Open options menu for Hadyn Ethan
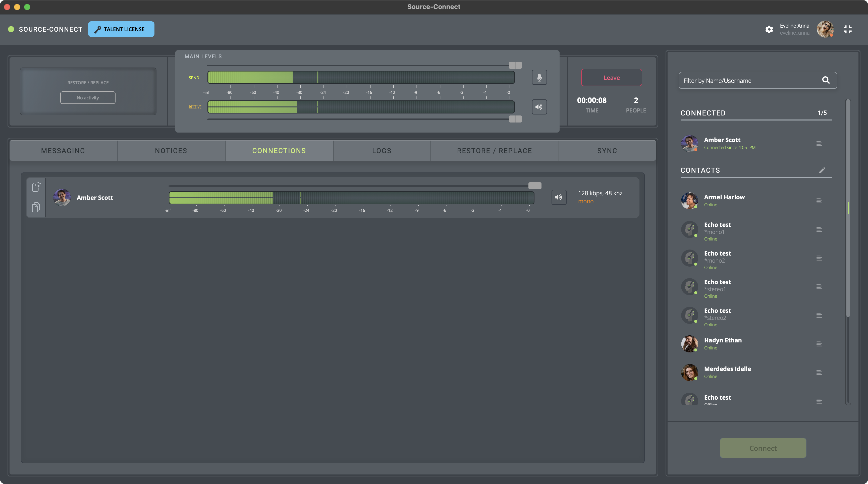This screenshot has height=484, width=868. tap(819, 344)
